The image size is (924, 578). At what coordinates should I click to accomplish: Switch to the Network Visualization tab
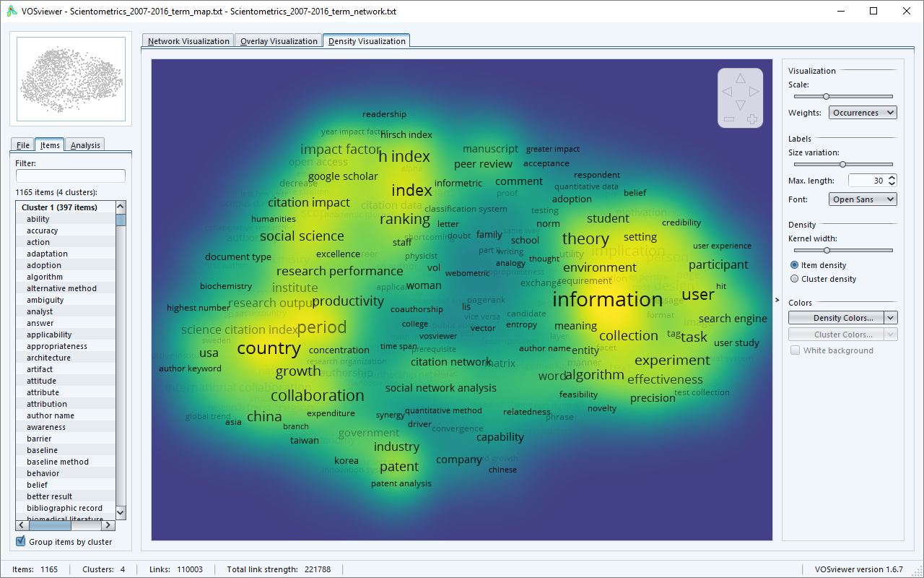coord(188,41)
